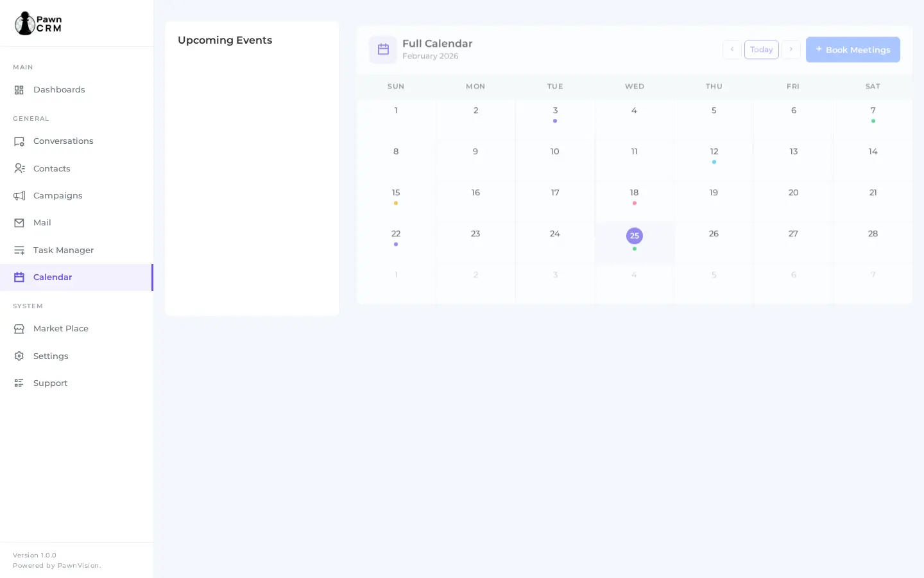Open the Dashboards grid icon
This screenshot has width=924, height=578.
click(20, 90)
